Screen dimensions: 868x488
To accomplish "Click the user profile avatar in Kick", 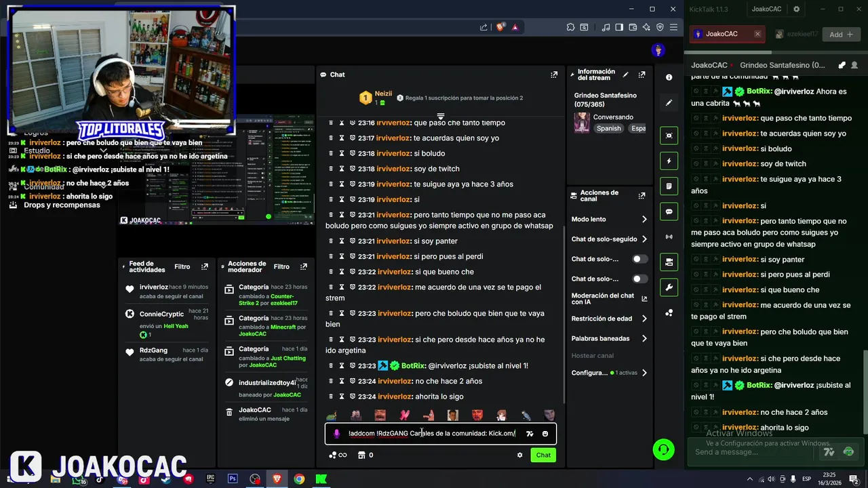I will (657, 49).
